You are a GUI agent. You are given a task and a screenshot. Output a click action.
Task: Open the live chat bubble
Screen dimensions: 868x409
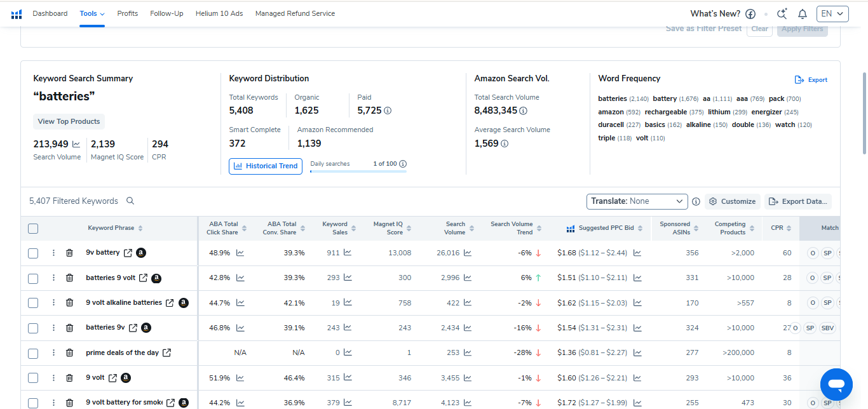click(x=836, y=384)
